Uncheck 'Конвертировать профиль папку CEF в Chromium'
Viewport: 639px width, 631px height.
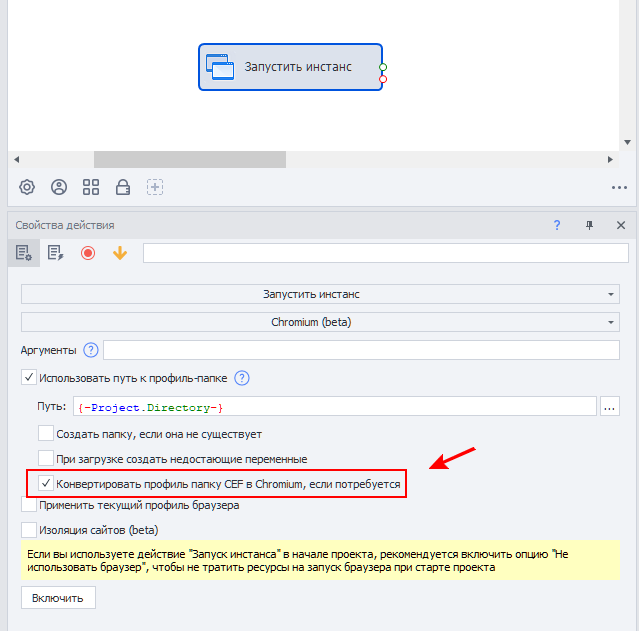pos(46,483)
